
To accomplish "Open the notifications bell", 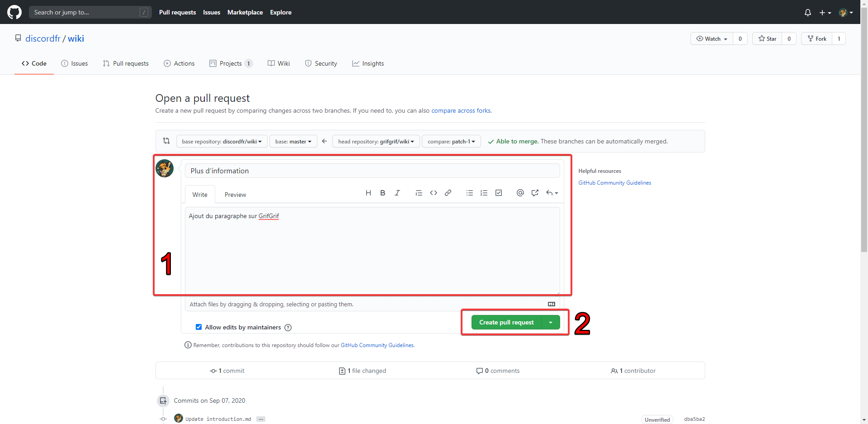I will click(x=807, y=13).
